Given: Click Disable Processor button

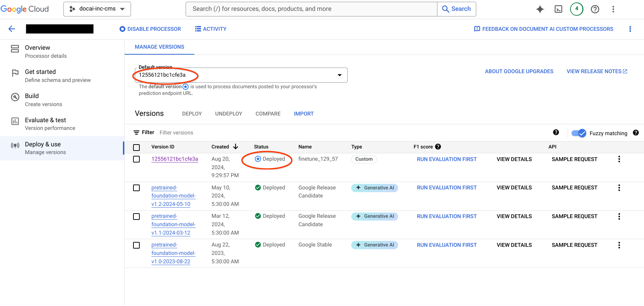Looking at the screenshot, I should click(150, 29).
